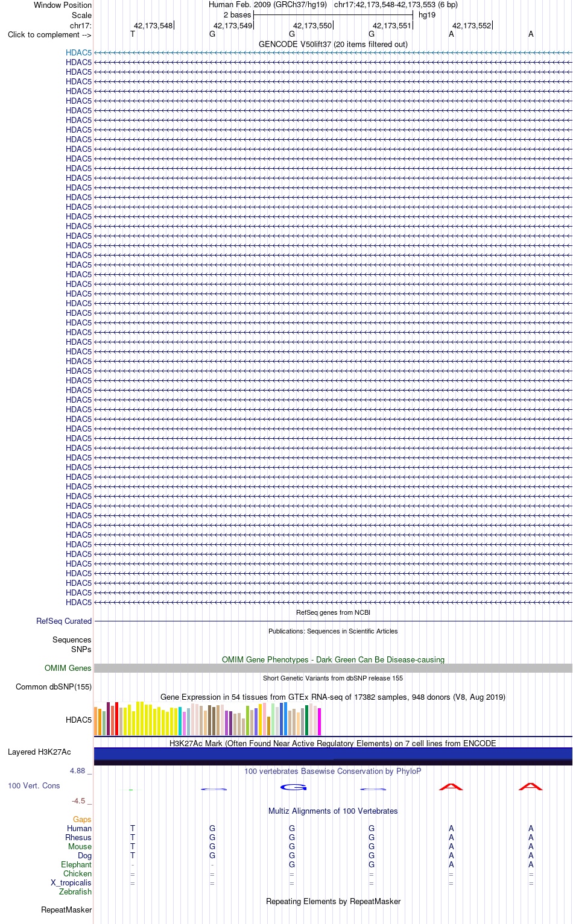Select the Common dbSNP(155) label

(x=54, y=687)
